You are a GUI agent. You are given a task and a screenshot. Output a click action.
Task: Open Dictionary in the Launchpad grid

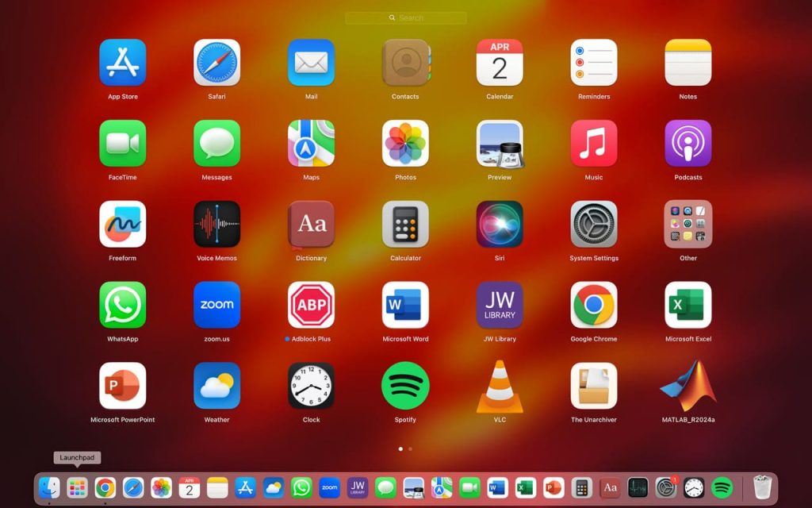pos(311,224)
